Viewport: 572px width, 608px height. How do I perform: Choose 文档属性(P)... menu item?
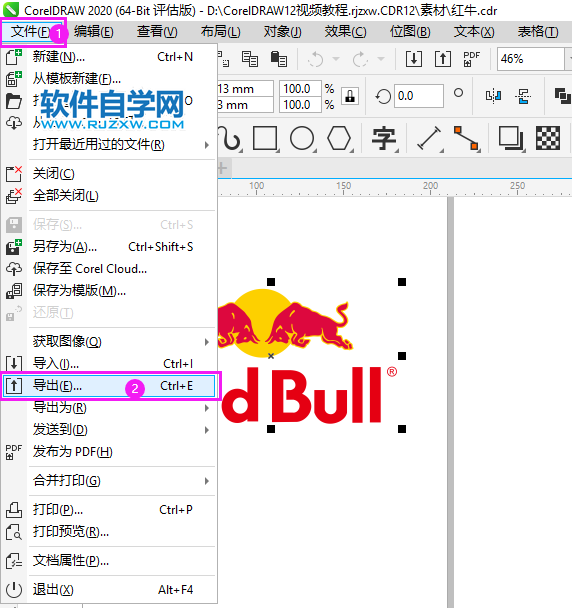[x=109, y=561]
